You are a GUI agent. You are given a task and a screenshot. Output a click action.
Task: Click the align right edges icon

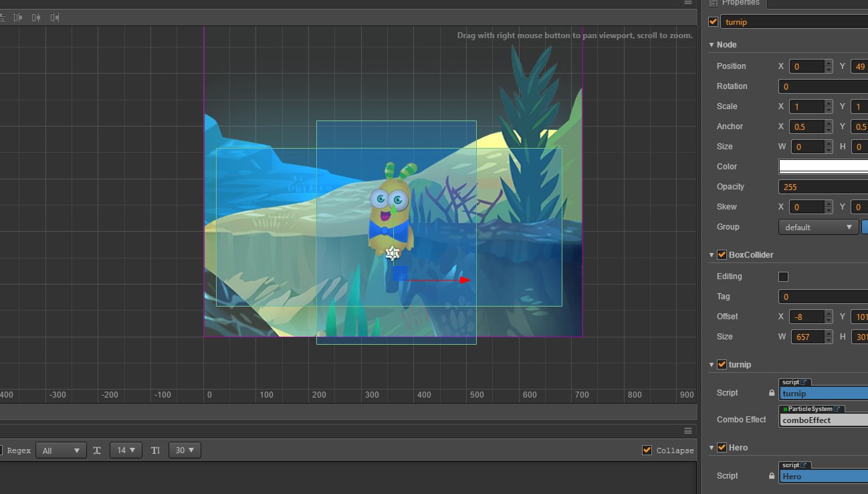pos(55,17)
